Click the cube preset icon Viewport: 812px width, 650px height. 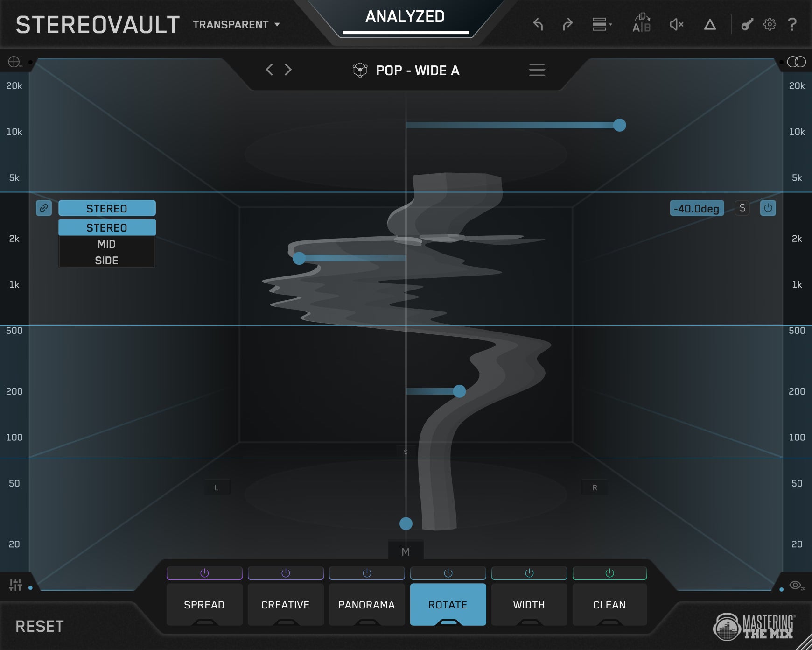(360, 70)
